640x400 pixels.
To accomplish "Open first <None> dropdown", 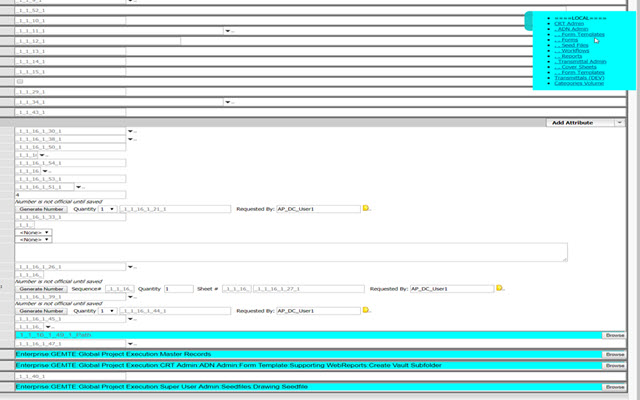I will [33, 232].
